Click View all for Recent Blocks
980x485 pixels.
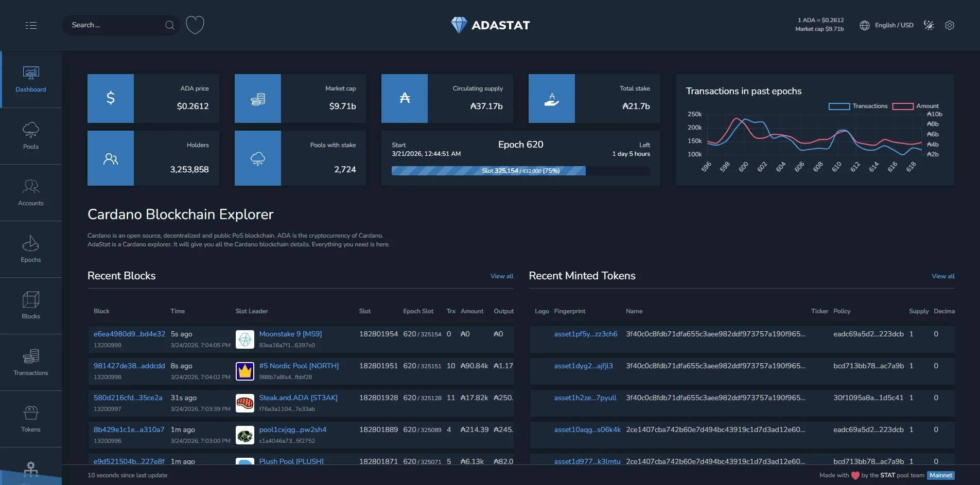point(502,276)
